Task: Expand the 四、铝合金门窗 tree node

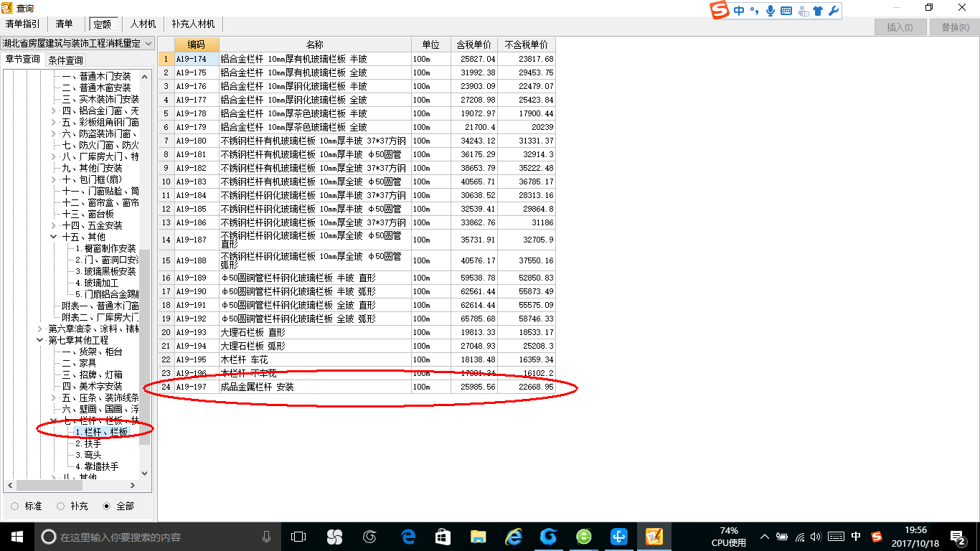Action: coord(54,111)
